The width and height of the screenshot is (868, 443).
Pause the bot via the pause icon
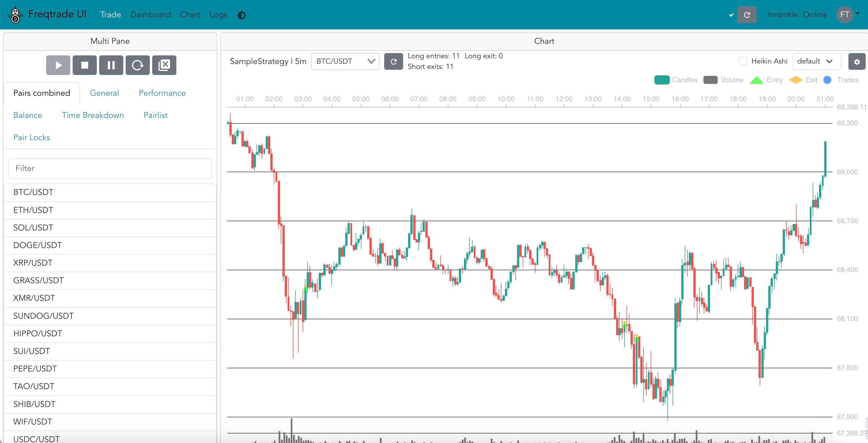coord(111,65)
